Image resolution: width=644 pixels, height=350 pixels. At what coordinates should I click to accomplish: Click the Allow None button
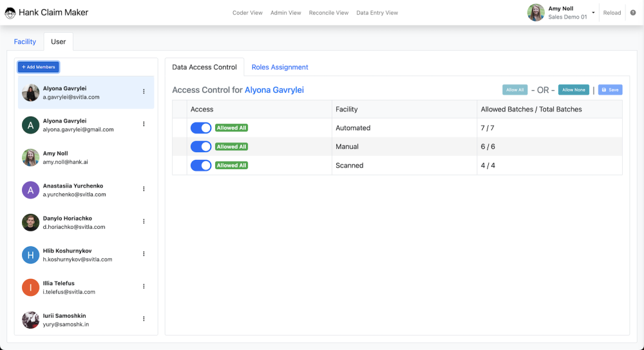click(x=573, y=90)
